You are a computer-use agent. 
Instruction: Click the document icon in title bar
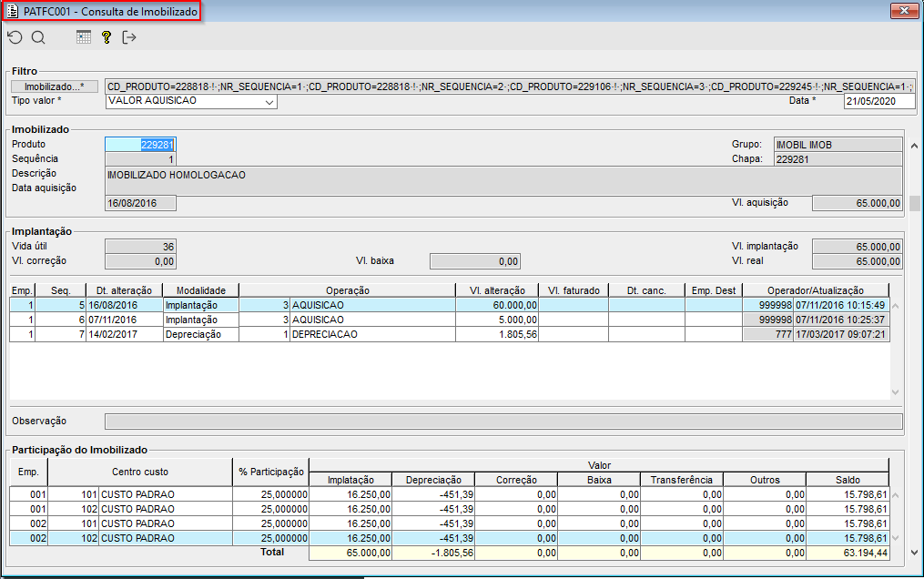tap(13, 11)
